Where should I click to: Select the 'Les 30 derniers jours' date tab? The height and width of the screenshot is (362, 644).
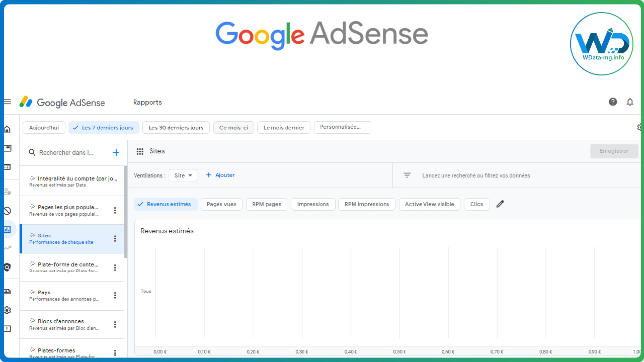176,127
